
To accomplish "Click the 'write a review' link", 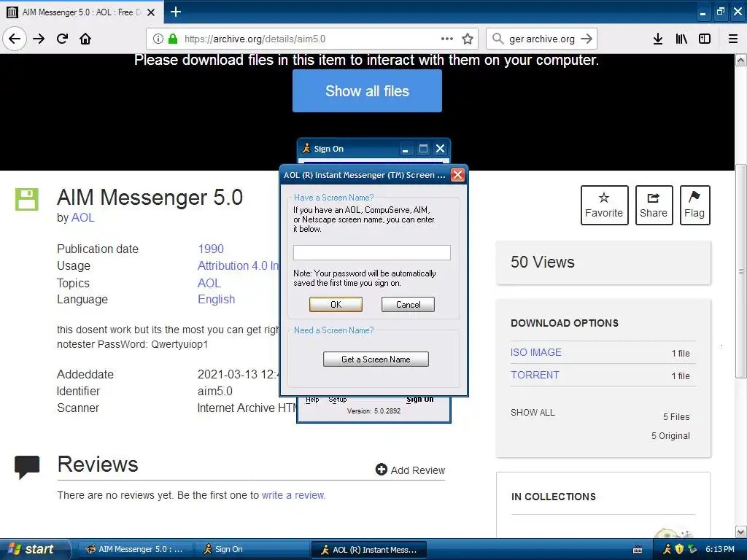I will (293, 495).
